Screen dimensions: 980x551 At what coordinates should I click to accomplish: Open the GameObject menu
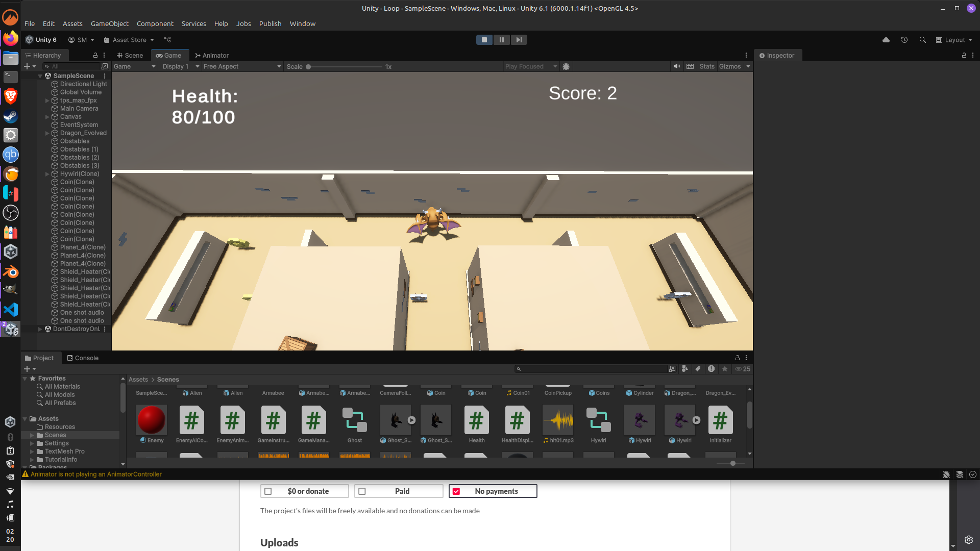tap(109, 23)
